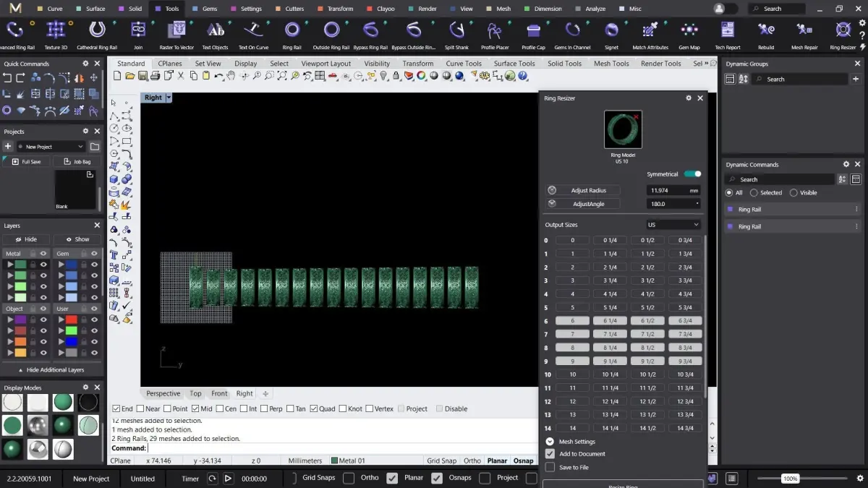This screenshot has width=868, height=488.
Task: Uncheck the End osnap checkbox
Action: 116,409
